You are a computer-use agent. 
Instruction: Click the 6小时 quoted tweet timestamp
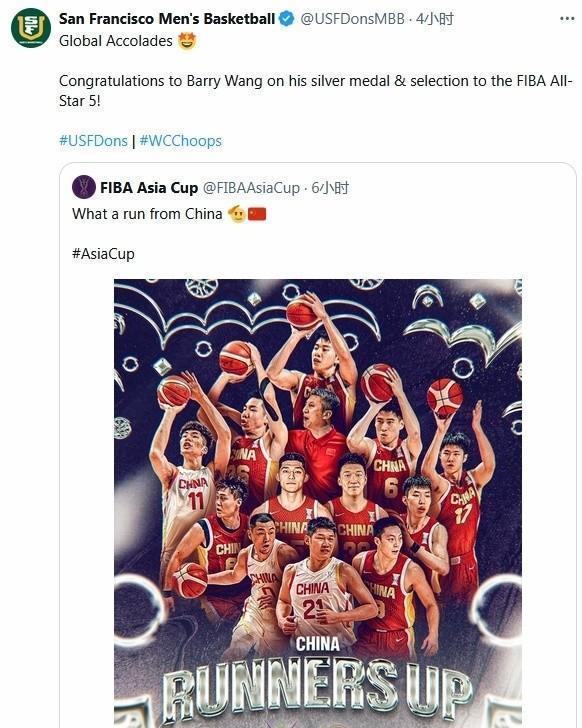coord(330,188)
